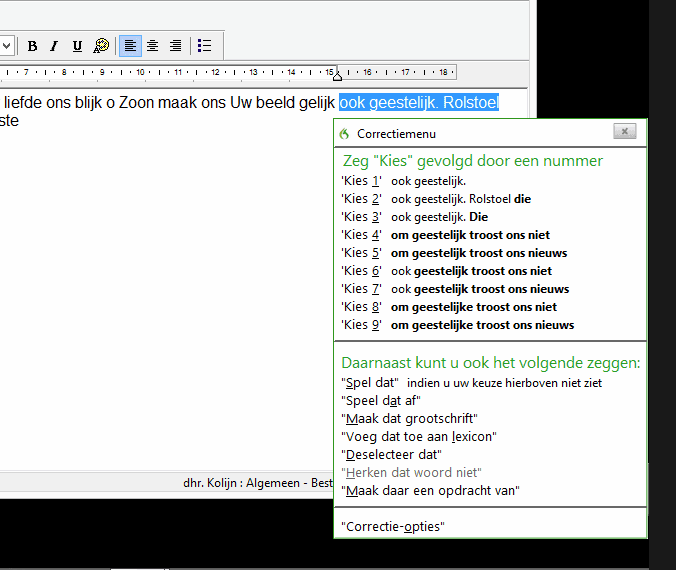Image resolution: width=676 pixels, height=570 pixels.
Task: Click "Spel dat" command
Action: pos(371,383)
